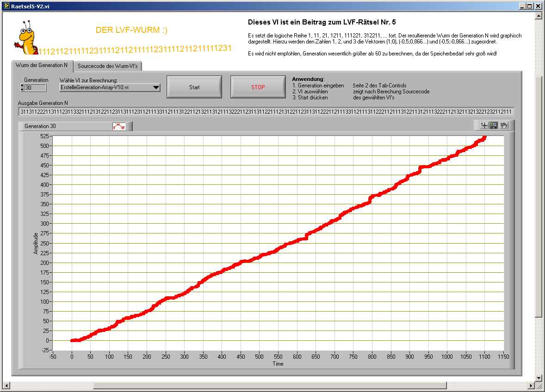Click the Y-axis minimum label -25

[x=45, y=350]
